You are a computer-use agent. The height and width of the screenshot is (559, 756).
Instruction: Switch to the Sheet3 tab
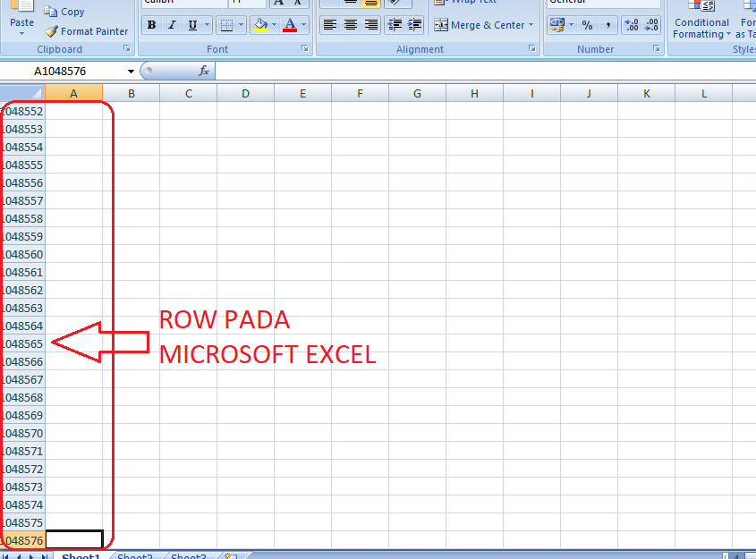click(189, 555)
